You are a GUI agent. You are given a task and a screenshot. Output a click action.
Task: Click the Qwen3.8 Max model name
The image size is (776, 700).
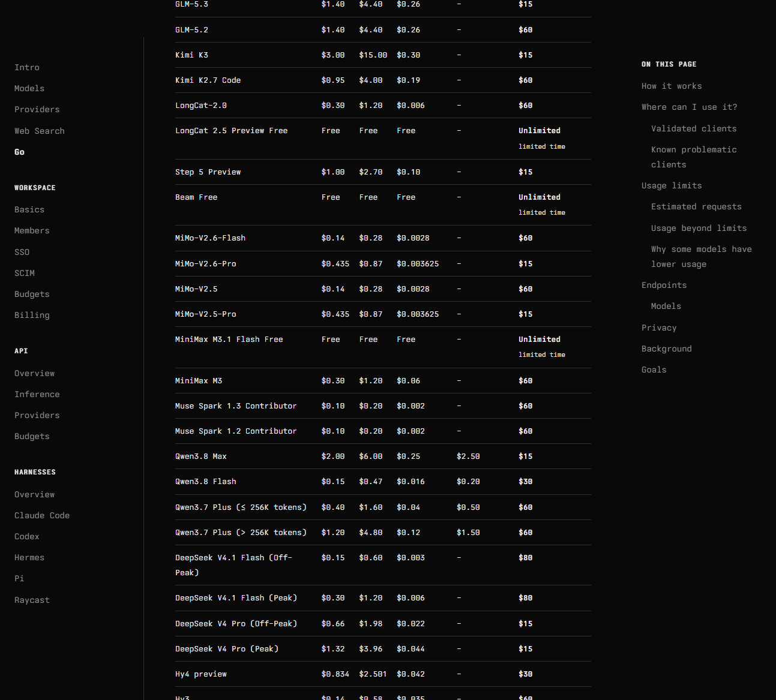coord(201,456)
